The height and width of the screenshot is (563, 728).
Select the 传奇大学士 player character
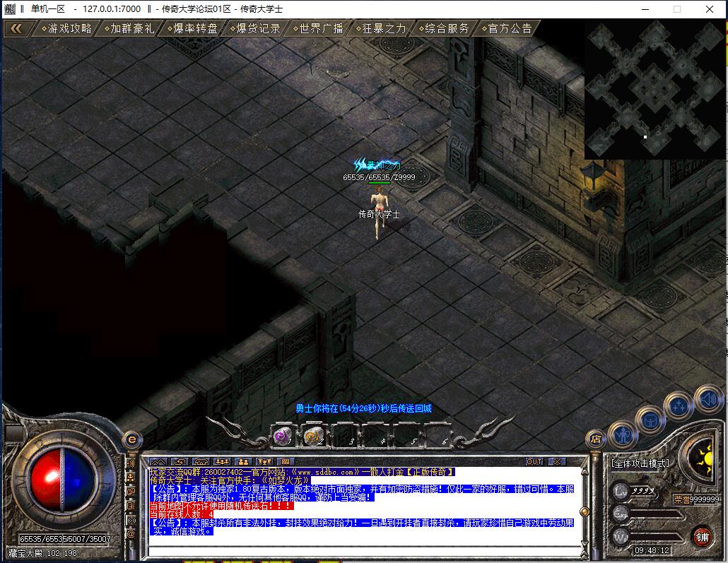coord(380,211)
